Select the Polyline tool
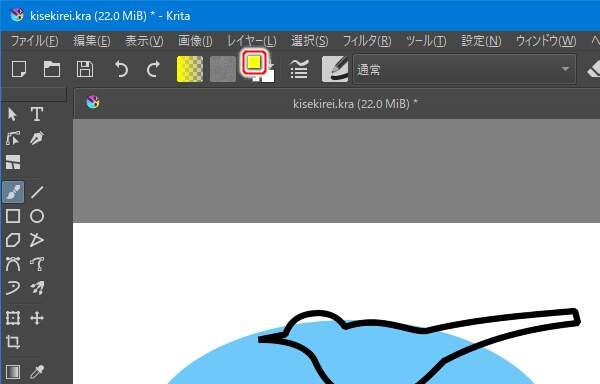600x384 pixels. (37, 240)
